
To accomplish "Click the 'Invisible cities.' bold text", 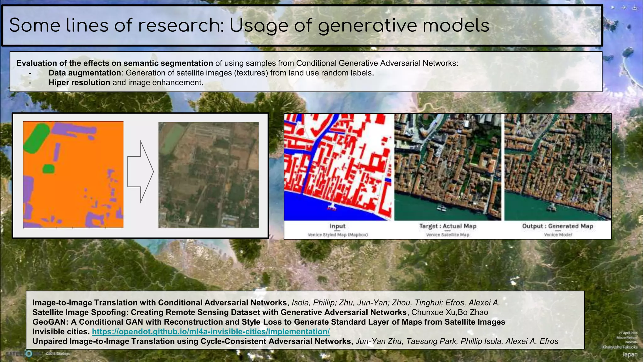I will point(61,332).
